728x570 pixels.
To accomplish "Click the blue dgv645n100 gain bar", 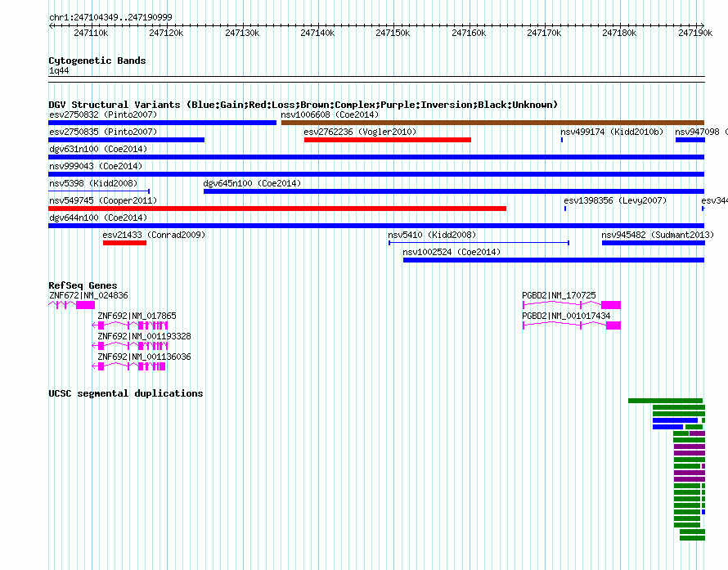I will pos(454,191).
